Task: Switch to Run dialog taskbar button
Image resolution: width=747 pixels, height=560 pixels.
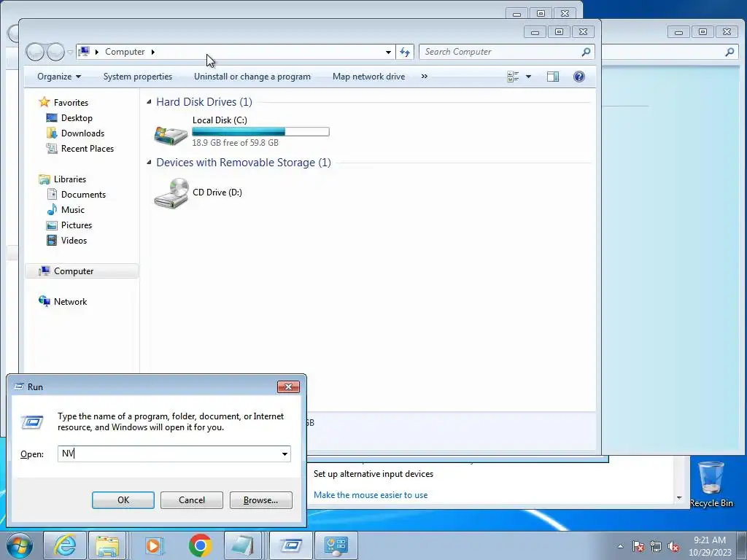Action: [x=291, y=545]
